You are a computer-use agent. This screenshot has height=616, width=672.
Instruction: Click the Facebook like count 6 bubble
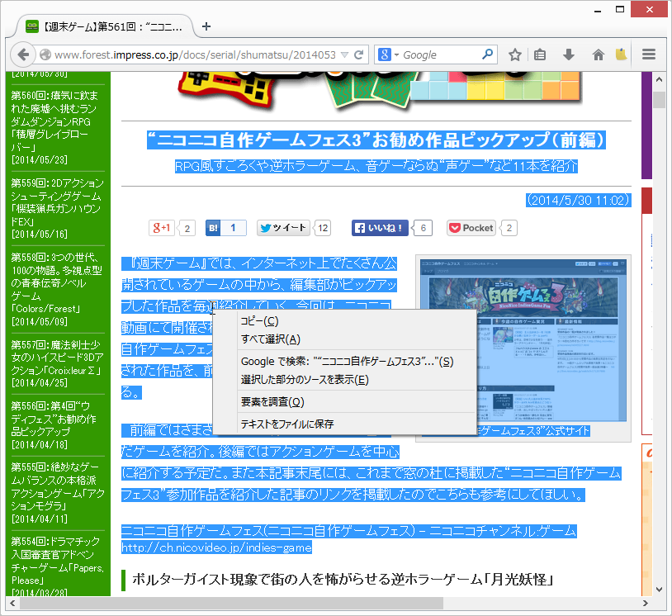tap(423, 228)
